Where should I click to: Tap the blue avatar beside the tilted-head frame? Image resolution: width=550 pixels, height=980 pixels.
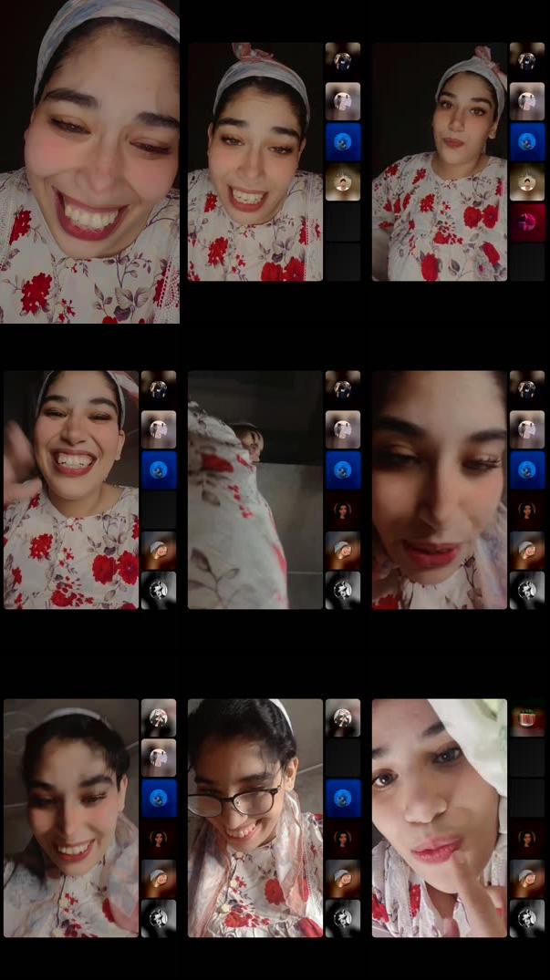[527, 142]
